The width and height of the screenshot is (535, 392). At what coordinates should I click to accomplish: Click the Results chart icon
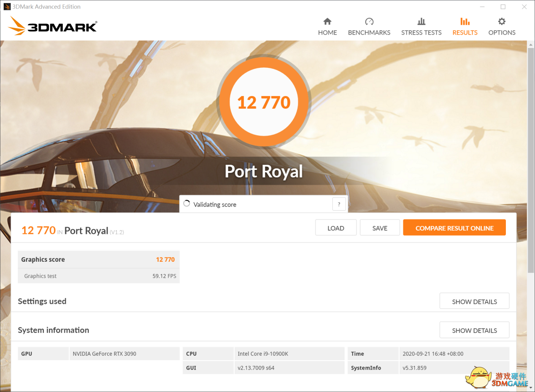(x=465, y=21)
